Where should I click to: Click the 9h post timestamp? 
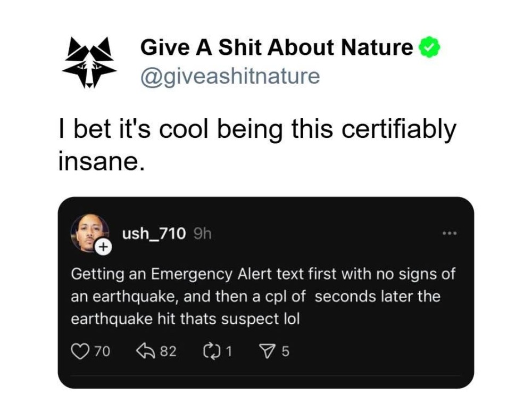tap(202, 234)
